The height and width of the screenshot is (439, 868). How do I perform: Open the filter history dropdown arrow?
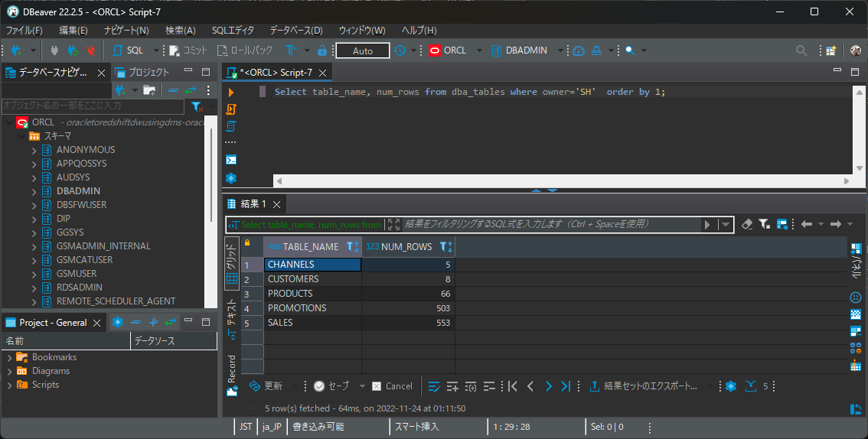(725, 225)
